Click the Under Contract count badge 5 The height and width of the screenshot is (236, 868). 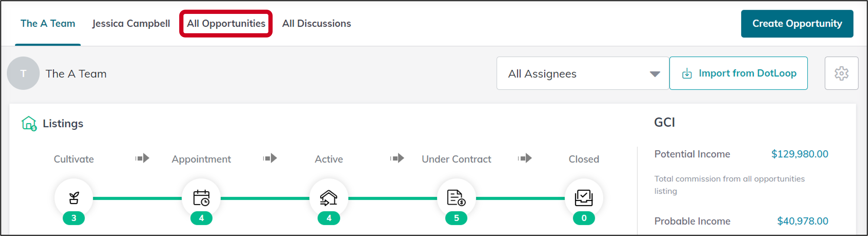pyautogui.click(x=456, y=218)
